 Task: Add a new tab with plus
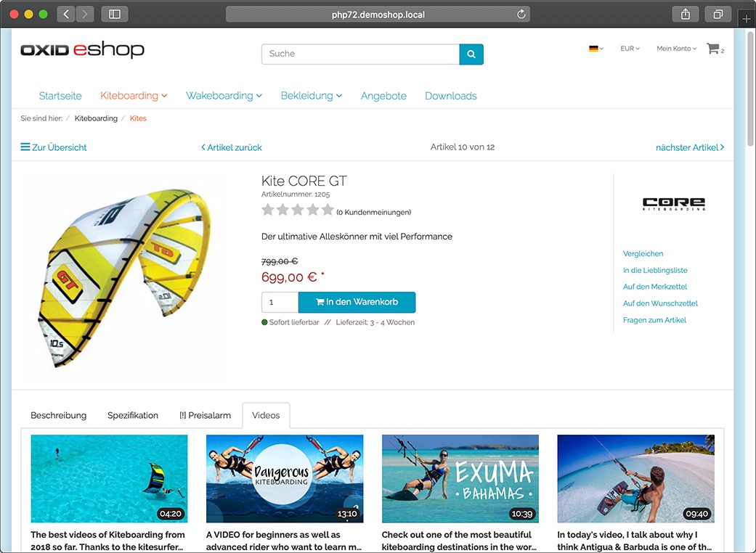tap(747, 19)
